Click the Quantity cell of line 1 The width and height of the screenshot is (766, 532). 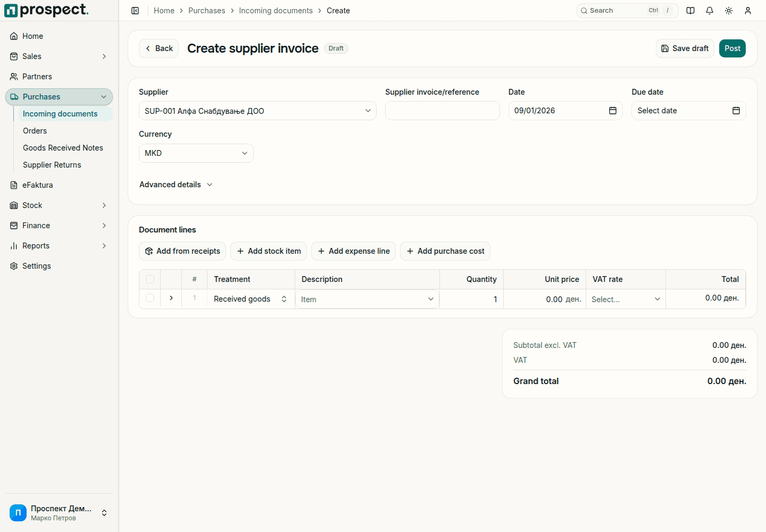(472, 299)
